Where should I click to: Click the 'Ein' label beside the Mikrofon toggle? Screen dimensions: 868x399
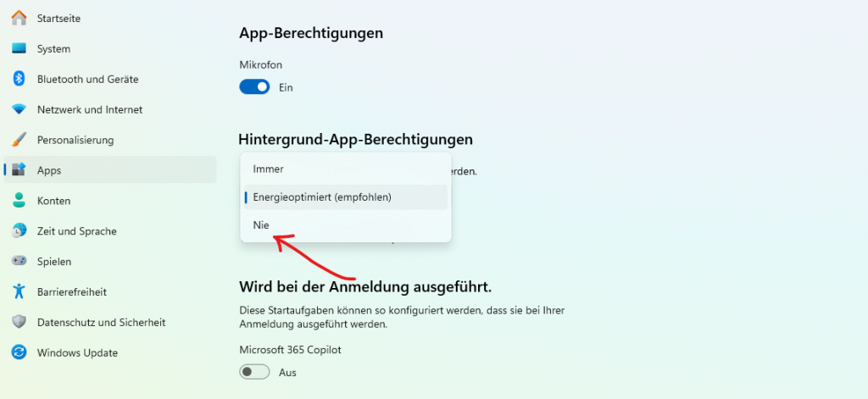point(286,87)
